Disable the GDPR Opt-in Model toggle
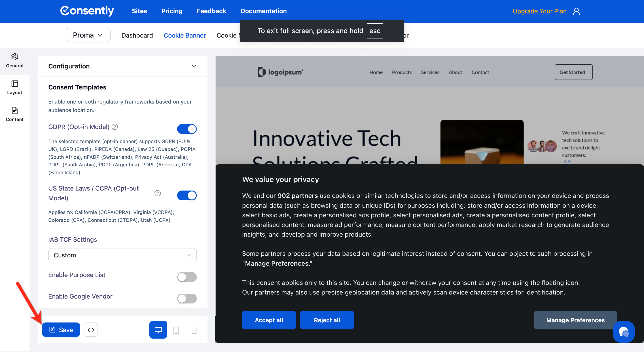Screen dimensions: 644x352 click(187, 129)
